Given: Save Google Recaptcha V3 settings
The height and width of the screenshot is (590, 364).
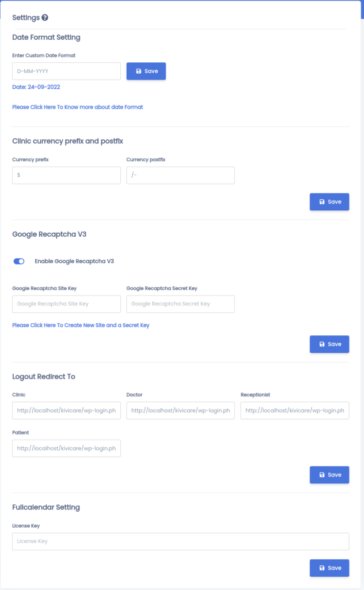Looking at the screenshot, I should coord(329,344).
